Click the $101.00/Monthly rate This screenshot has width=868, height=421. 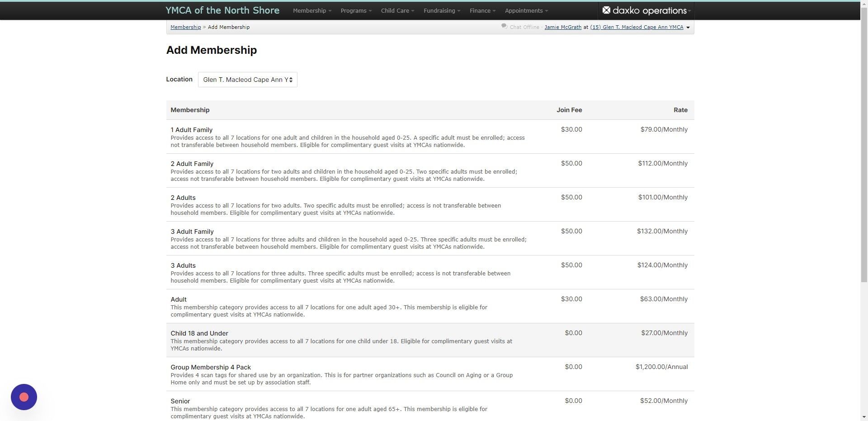click(663, 197)
